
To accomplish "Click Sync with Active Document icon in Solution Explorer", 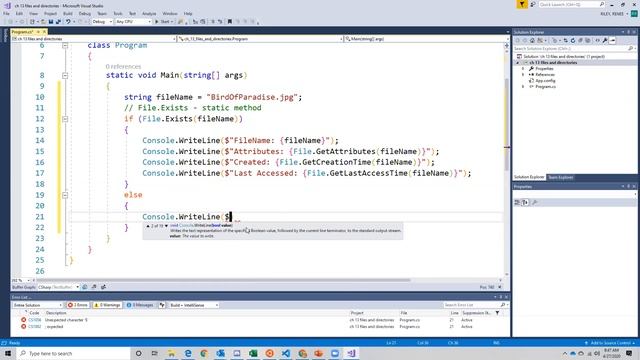I will [x=566, y=40].
